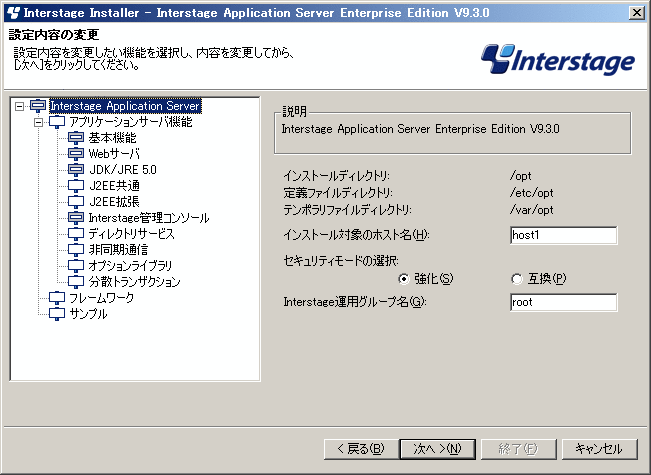
Task: Toggle the 基本機能 feature icon
Action: pos(76,138)
